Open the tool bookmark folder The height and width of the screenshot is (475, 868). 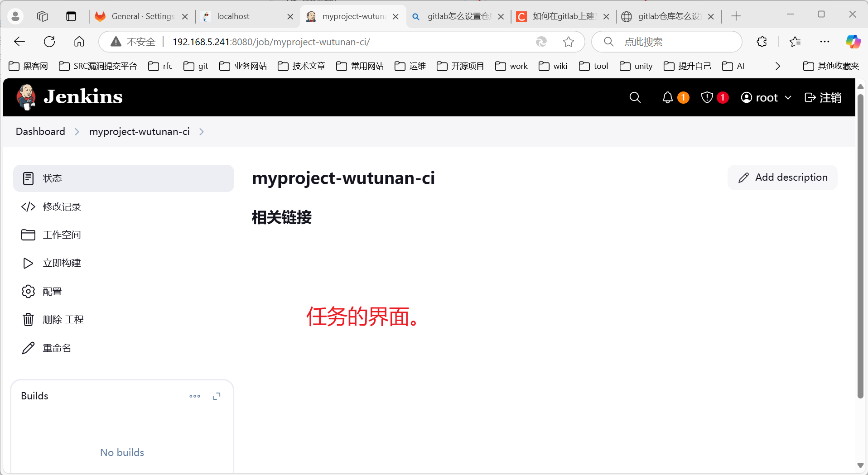(593, 66)
